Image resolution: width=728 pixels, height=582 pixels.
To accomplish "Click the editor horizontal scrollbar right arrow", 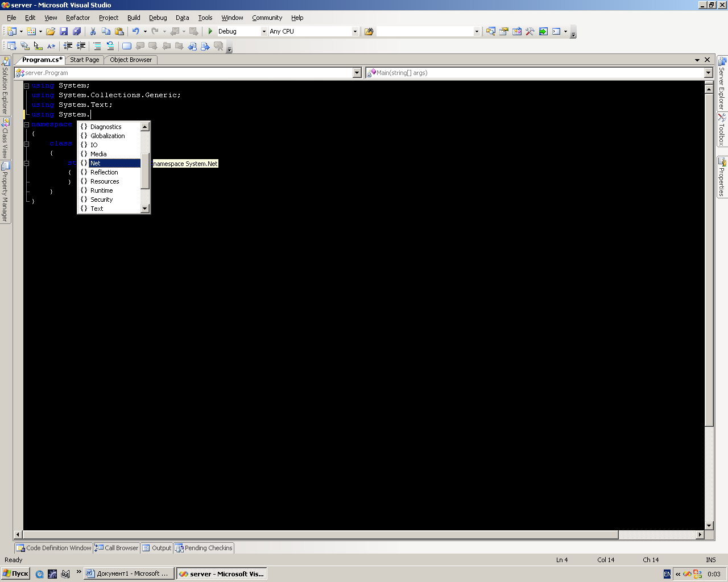I will [x=700, y=535].
